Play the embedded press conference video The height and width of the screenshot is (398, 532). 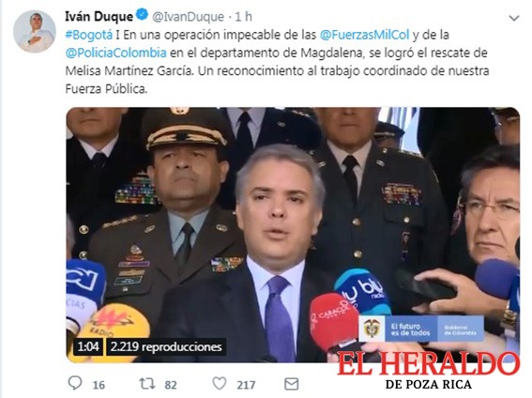pyautogui.click(x=293, y=235)
